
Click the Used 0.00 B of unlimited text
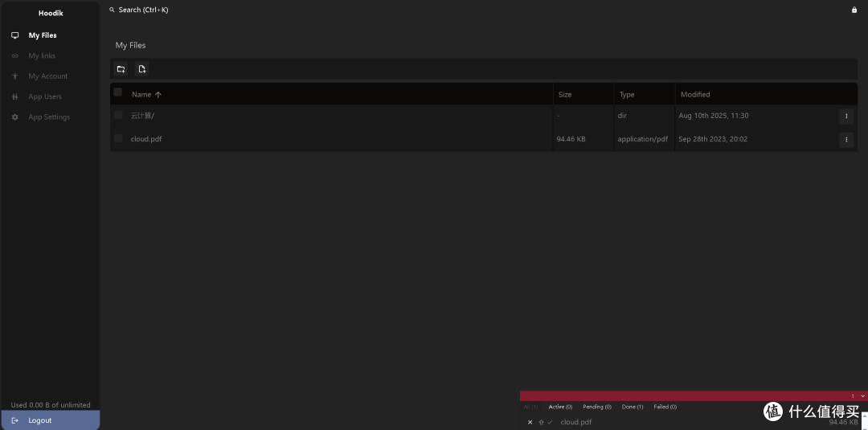(x=51, y=405)
